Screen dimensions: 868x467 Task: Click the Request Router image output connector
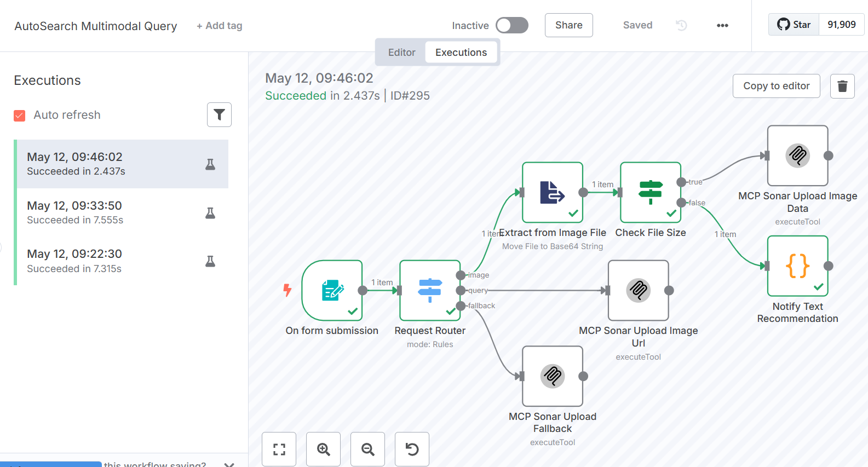pyautogui.click(x=461, y=275)
